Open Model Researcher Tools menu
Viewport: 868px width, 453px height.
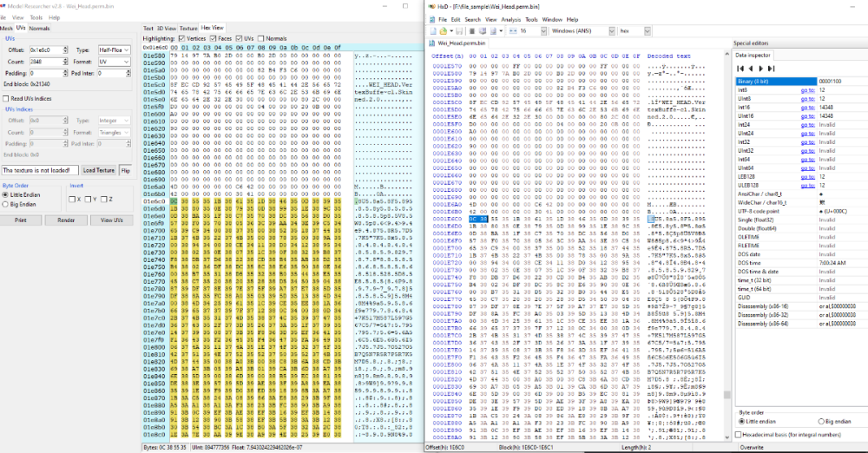36,17
